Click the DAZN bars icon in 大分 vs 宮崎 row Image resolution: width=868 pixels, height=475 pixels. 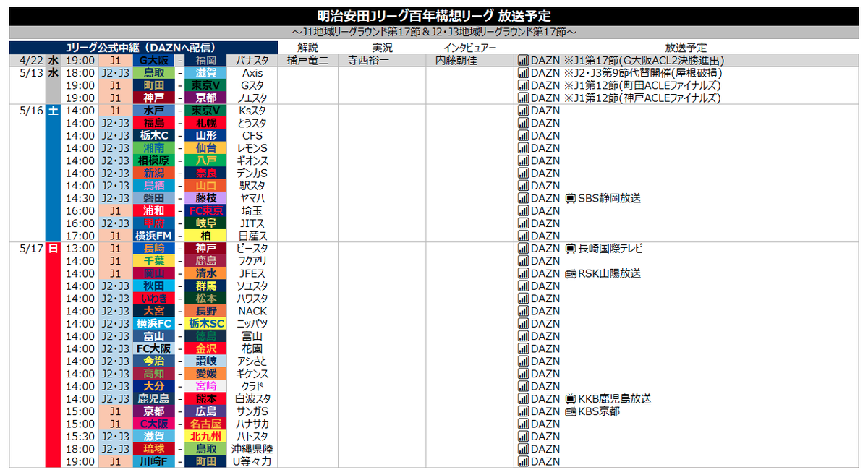pyautogui.click(x=524, y=387)
